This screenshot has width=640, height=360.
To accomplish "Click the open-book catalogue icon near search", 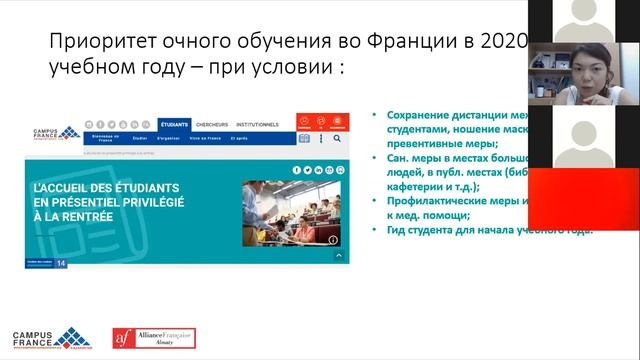I will pyautogui.click(x=304, y=139).
